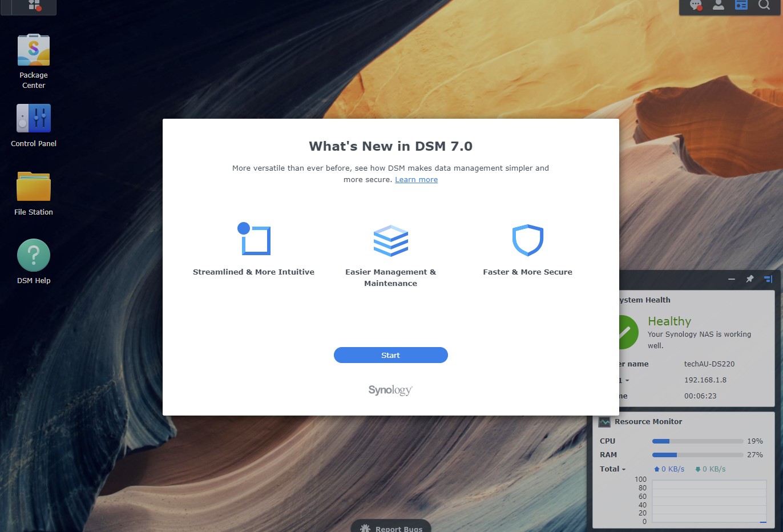Click the upload speed 0 KB/s
Screen dimensions: 783x532
[669, 469]
